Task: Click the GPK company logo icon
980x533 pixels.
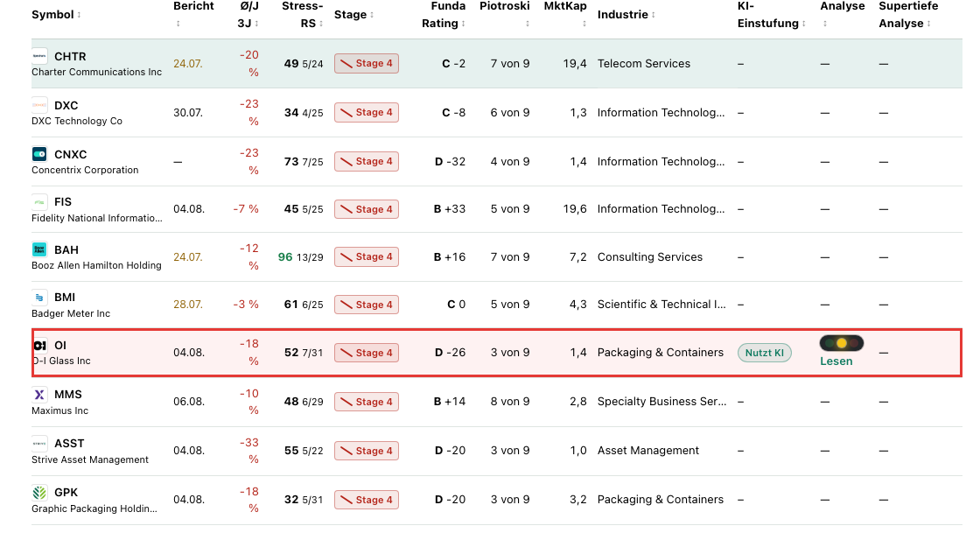Action: pyautogui.click(x=39, y=493)
